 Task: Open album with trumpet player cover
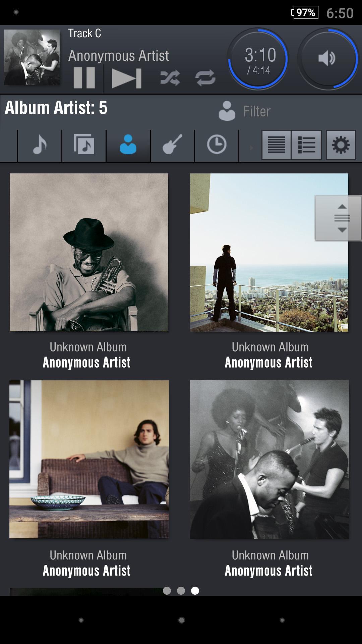89,252
